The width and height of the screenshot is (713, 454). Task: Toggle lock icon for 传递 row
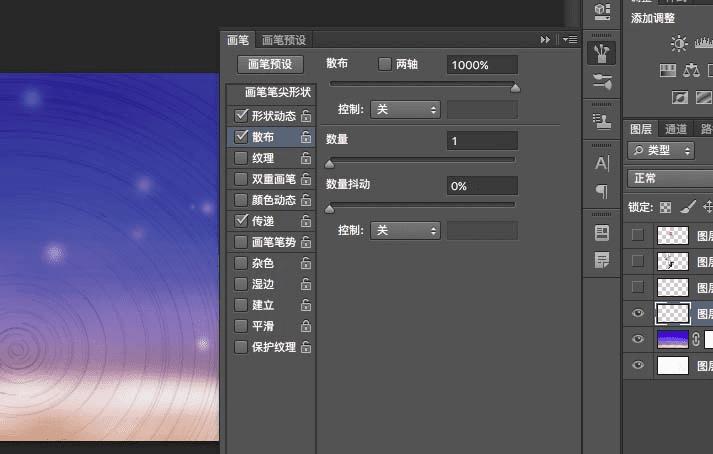(x=306, y=221)
